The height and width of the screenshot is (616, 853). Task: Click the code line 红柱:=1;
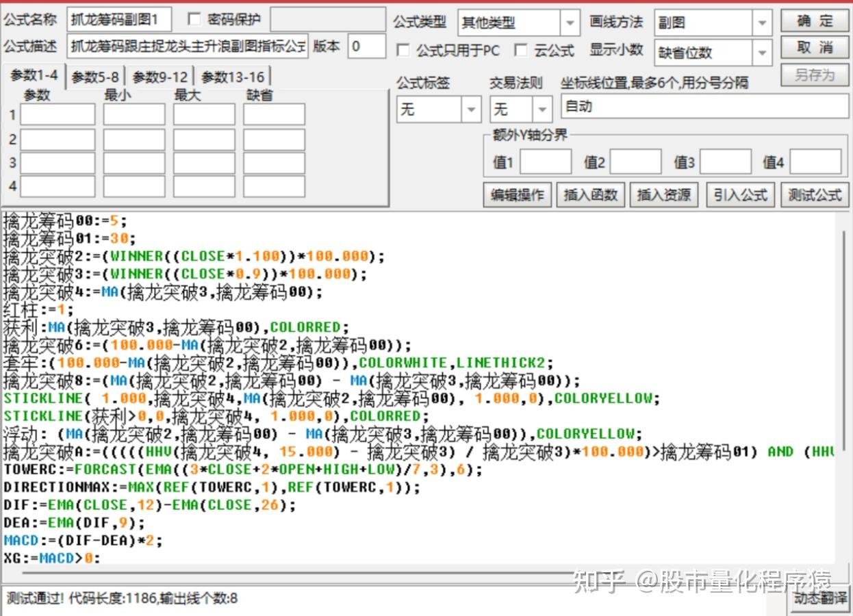pos(38,309)
